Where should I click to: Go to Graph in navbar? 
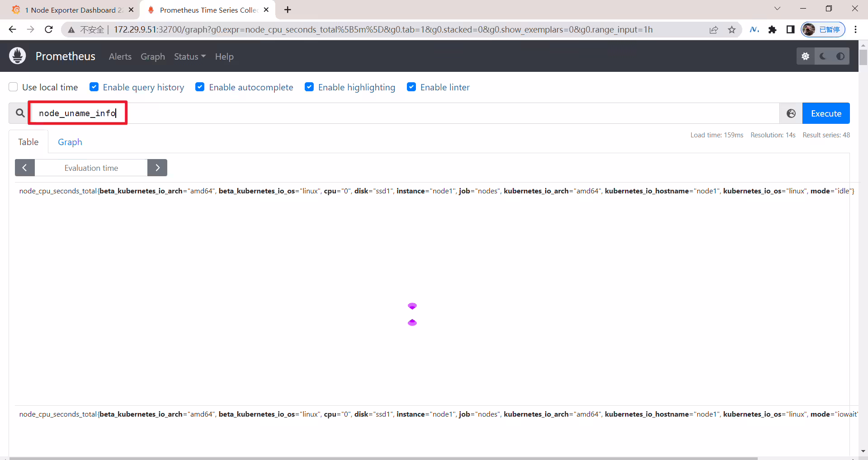(153, 56)
